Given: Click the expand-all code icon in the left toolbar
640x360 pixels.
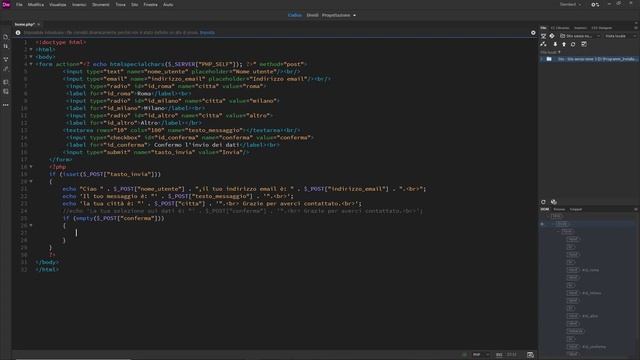Looking at the screenshot, I should (6, 60).
